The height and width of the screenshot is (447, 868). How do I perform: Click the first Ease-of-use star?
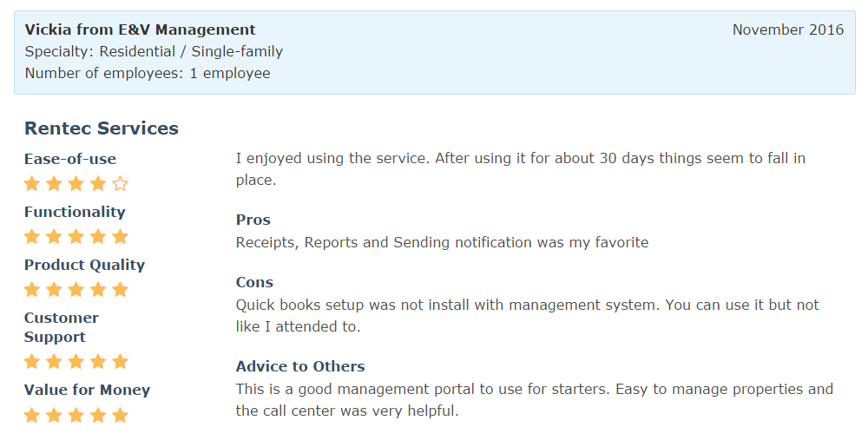click(32, 184)
